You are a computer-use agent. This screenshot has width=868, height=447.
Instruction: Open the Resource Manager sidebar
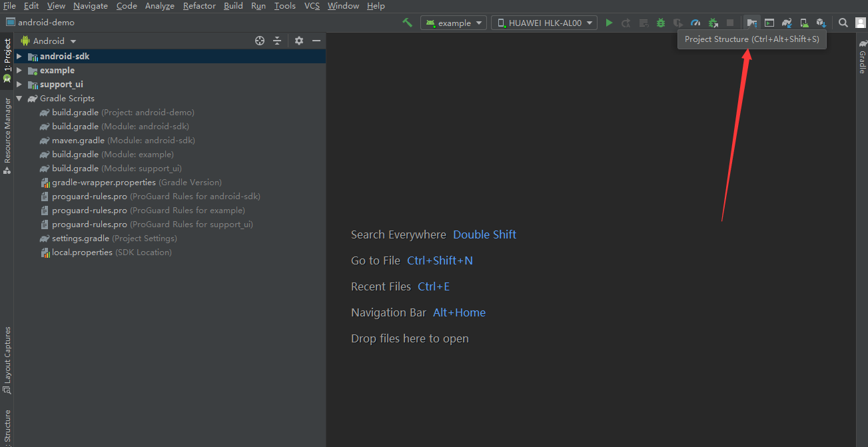pyautogui.click(x=6, y=131)
